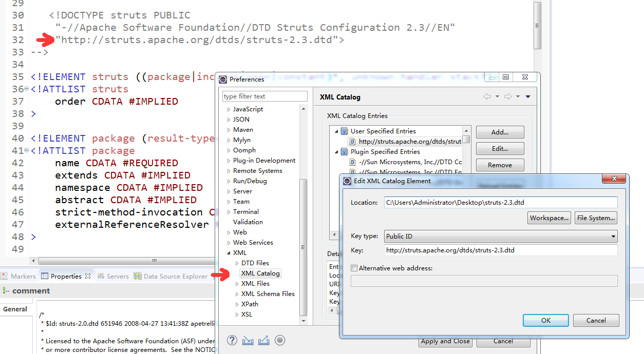
Task: Select XPath in preferences tree
Action: 250,304
